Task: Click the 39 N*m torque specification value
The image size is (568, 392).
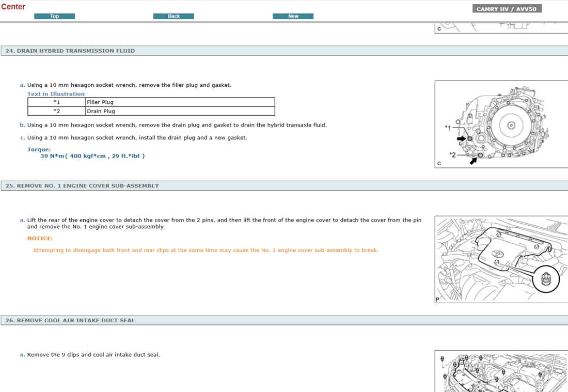Action: pos(93,156)
